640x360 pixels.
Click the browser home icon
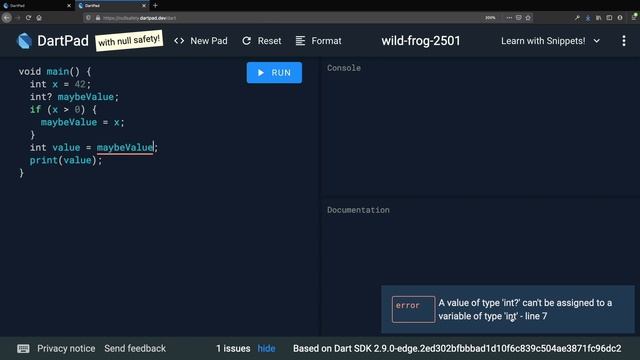39,18
